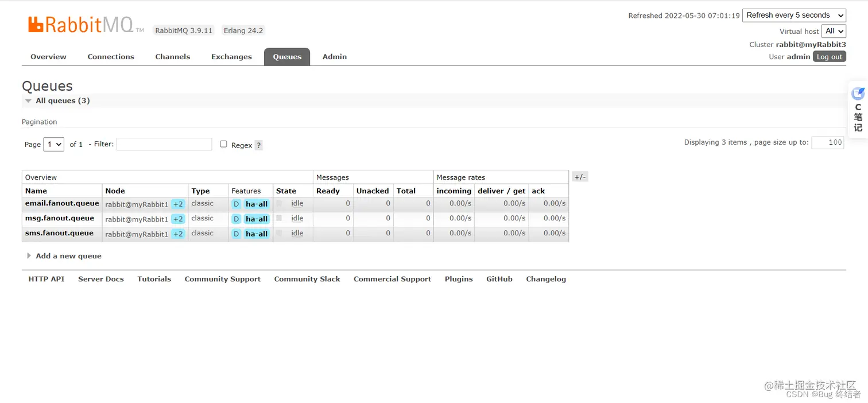This screenshot has width=868, height=403.
Task: Switch to the Admin tab
Action: (x=335, y=57)
